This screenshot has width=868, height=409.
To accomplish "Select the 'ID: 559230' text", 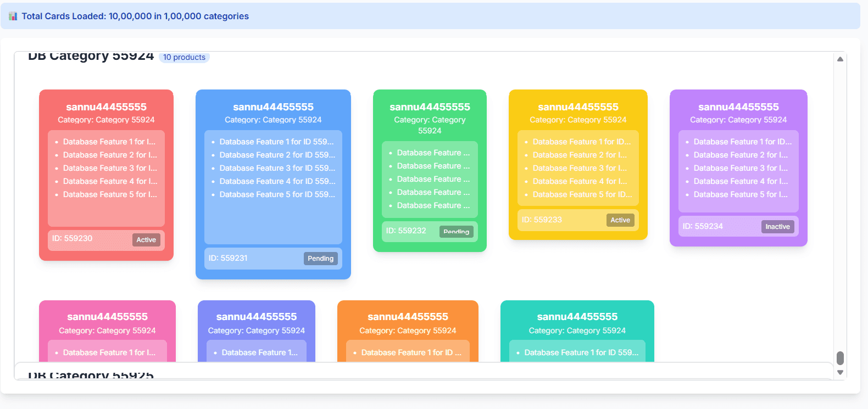I will click(73, 239).
